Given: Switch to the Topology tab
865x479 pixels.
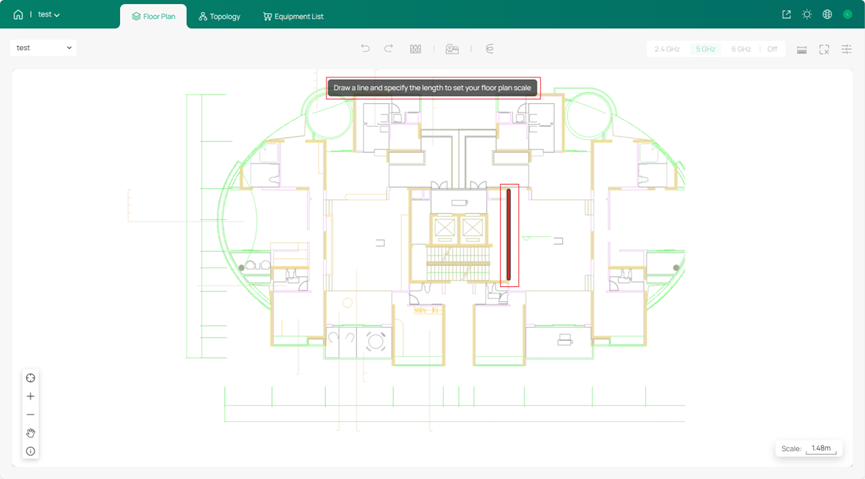Looking at the screenshot, I should tap(219, 16).
